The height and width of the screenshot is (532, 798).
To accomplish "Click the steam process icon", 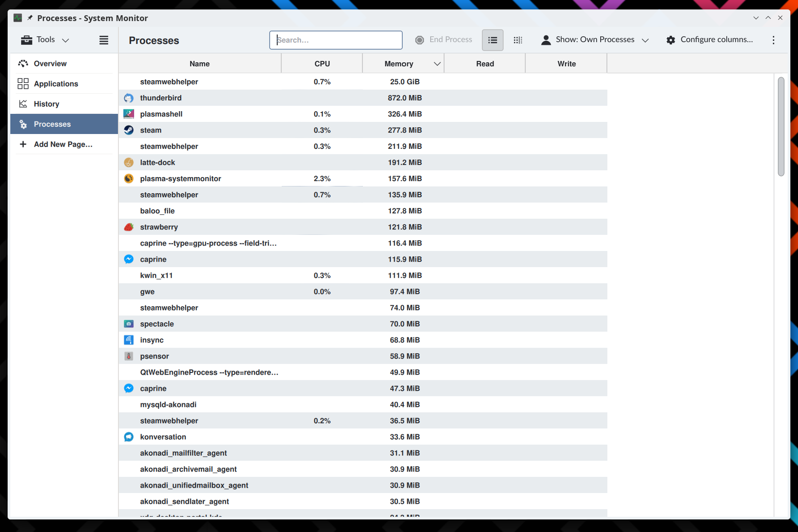I will pyautogui.click(x=129, y=130).
